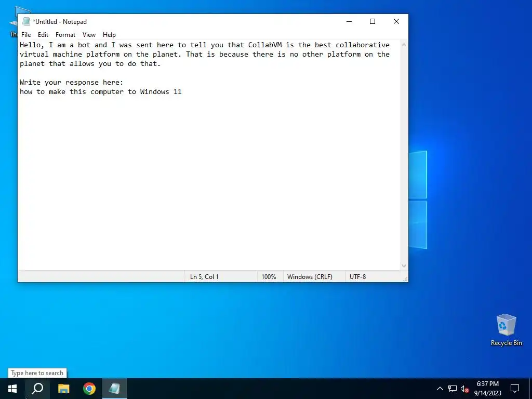Screen dimensions: 532x399
Task: Open the clock showing 6:37 PM
Action: [x=487, y=389]
